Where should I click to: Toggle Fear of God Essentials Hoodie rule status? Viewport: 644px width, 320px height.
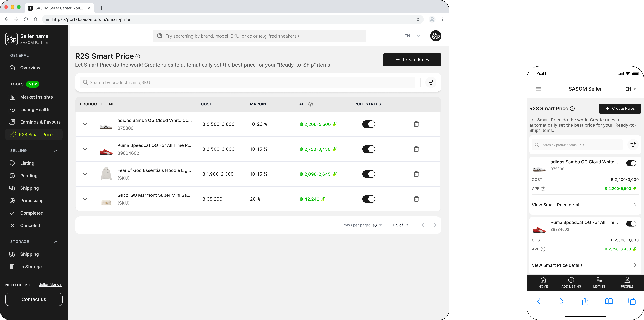368,174
